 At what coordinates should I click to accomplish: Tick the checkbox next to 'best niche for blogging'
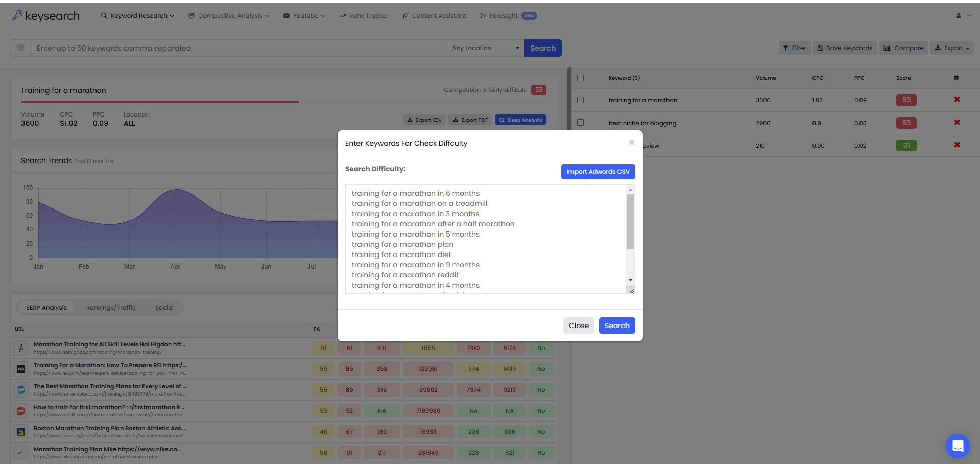coord(580,123)
